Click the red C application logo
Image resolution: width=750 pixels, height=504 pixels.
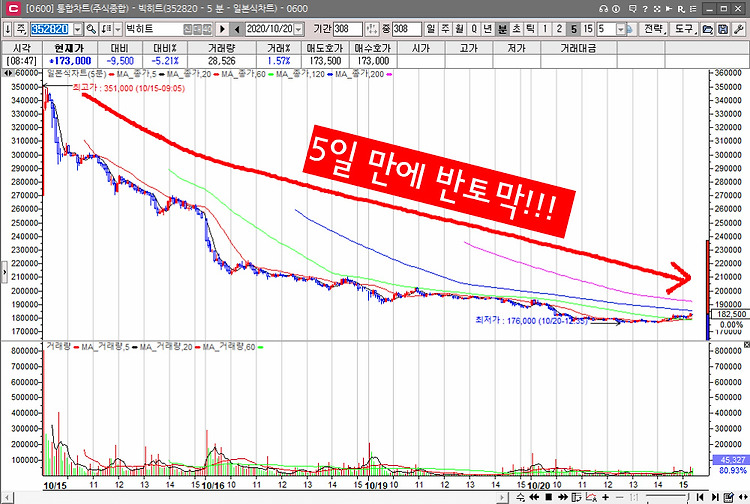(13, 8)
